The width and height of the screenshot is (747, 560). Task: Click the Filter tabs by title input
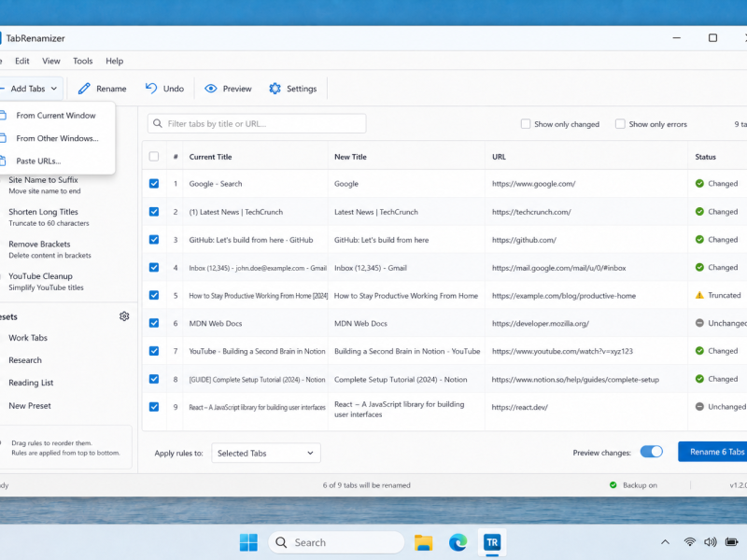tap(257, 124)
